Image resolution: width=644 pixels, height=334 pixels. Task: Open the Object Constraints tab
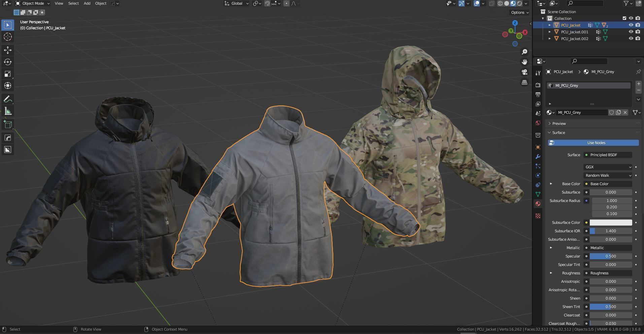[538, 185]
